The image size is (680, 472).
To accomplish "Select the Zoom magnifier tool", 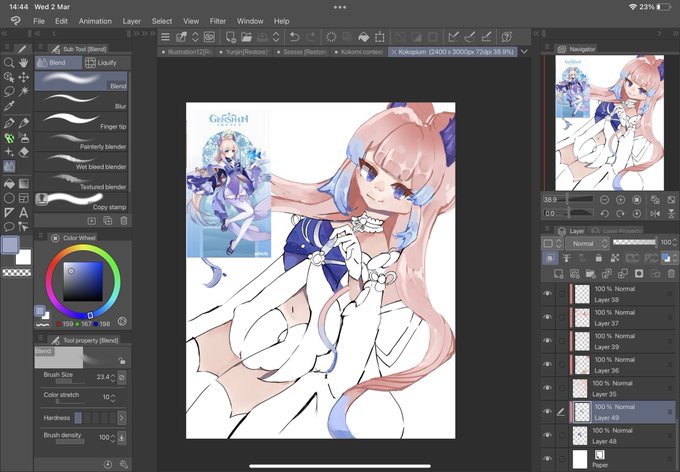I will [9, 63].
